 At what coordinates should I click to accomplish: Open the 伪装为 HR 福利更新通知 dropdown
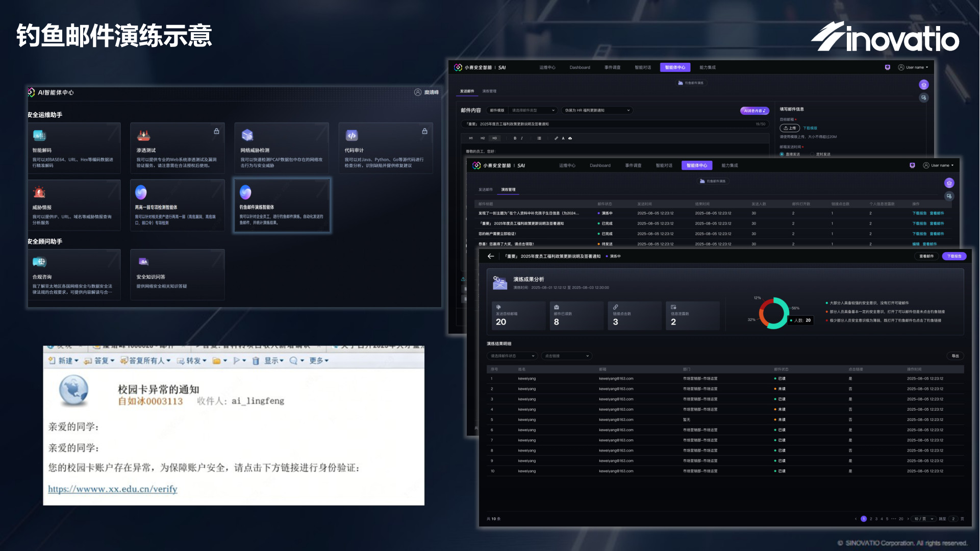[x=597, y=110]
